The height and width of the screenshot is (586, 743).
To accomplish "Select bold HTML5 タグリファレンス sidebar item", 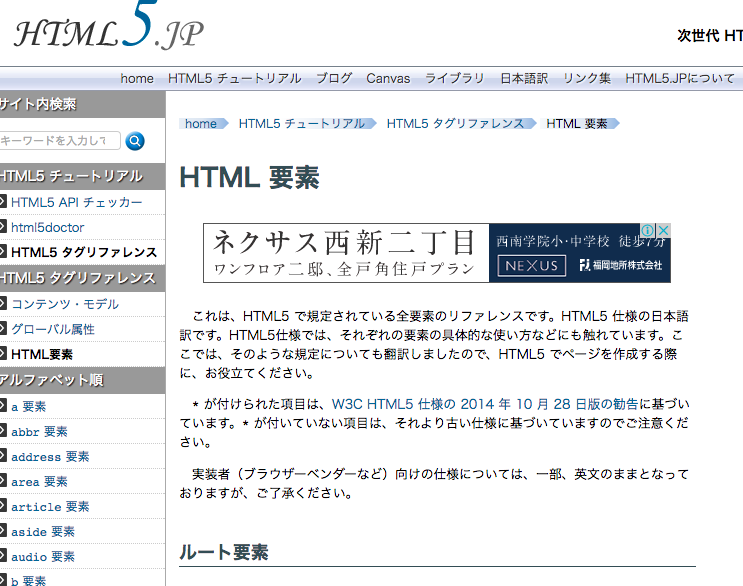I will click(x=84, y=252).
